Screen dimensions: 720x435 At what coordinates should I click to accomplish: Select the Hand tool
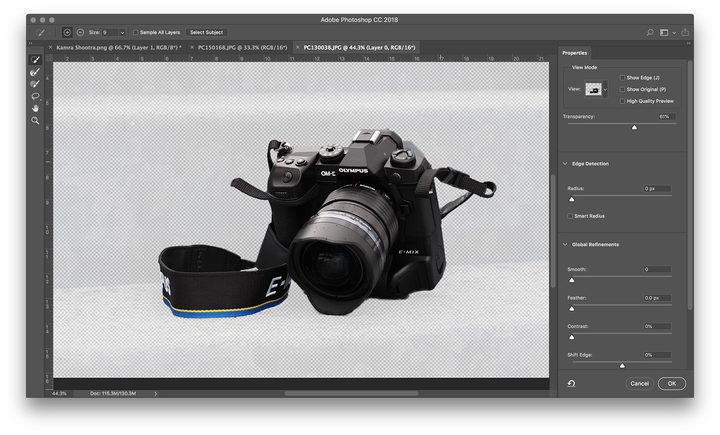[x=35, y=108]
